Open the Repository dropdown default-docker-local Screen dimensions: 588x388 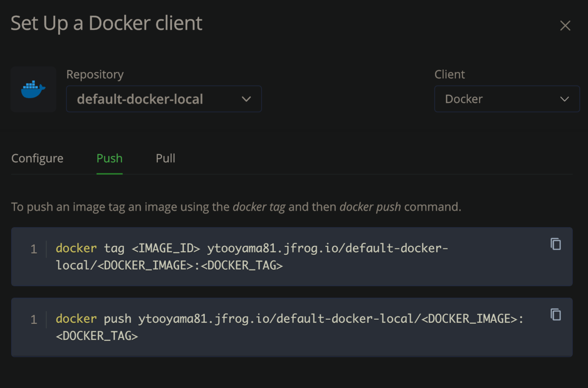[x=164, y=99]
